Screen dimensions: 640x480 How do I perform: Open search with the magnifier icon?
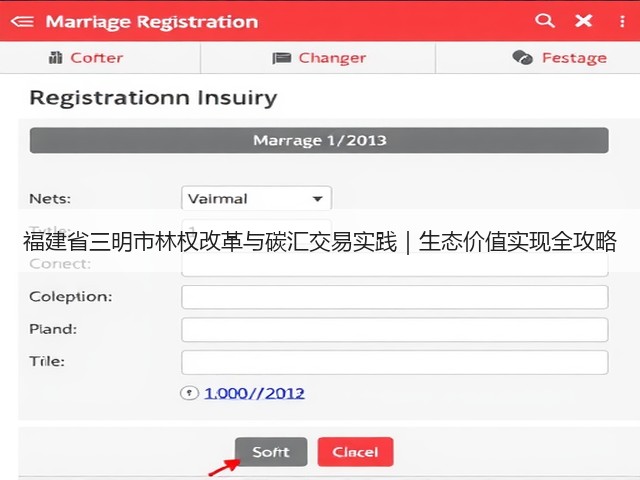tap(544, 20)
